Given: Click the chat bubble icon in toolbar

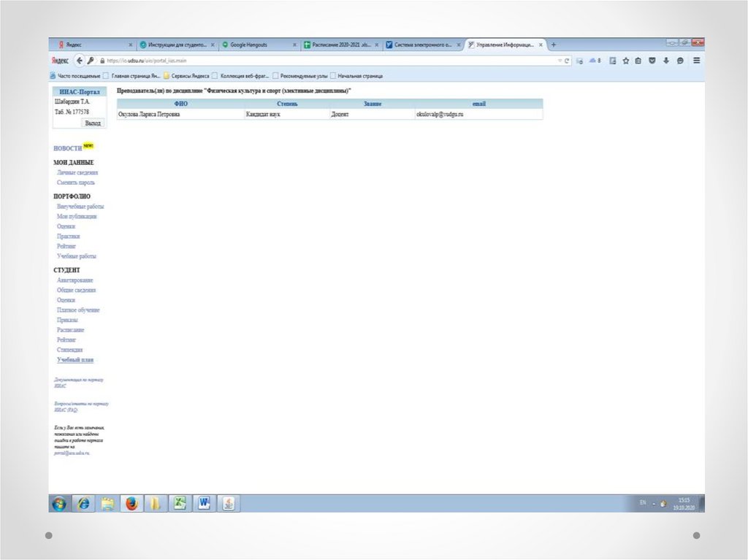Looking at the screenshot, I should pyautogui.click(x=680, y=61).
